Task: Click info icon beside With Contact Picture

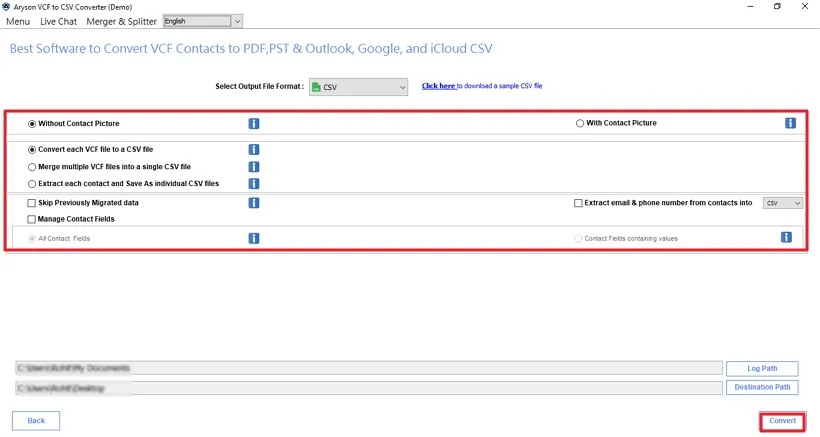Action: (x=790, y=123)
